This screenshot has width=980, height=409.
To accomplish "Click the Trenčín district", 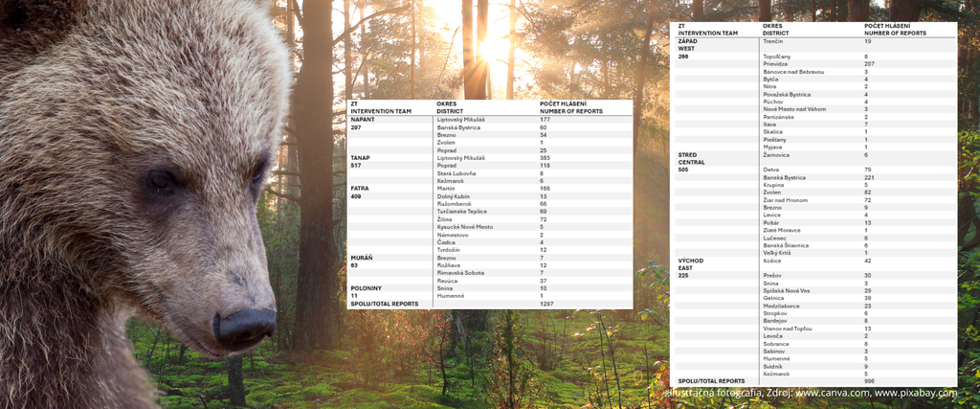I will click(x=773, y=40).
